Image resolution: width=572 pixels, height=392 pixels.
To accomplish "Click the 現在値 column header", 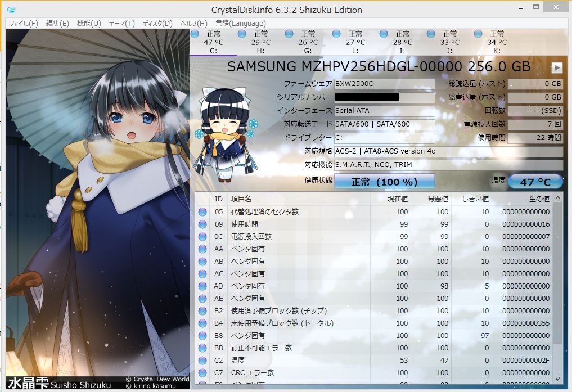I will pos(390,199).
